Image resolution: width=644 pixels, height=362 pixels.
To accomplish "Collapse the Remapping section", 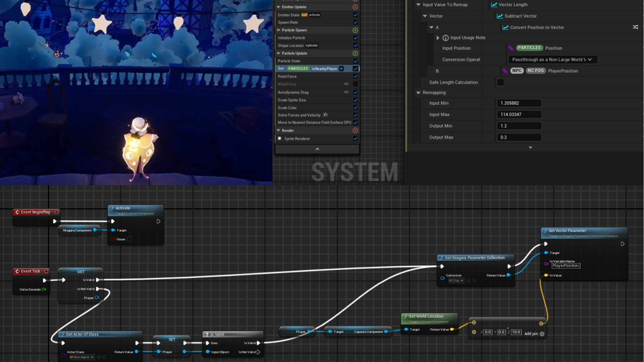I will 418,93.
